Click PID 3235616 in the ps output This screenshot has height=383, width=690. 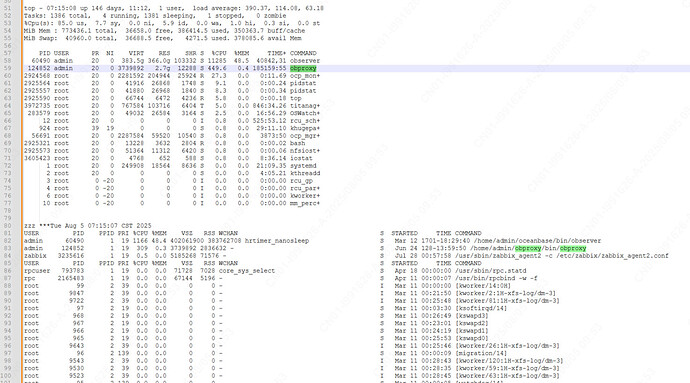pyautogui.click(x=71, y=256)
